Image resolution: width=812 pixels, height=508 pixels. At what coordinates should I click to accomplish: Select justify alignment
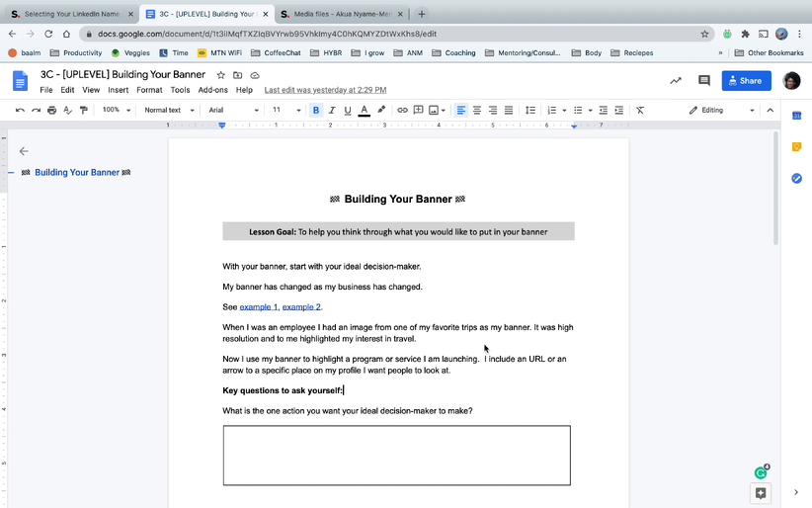click(x=509, y=110)
